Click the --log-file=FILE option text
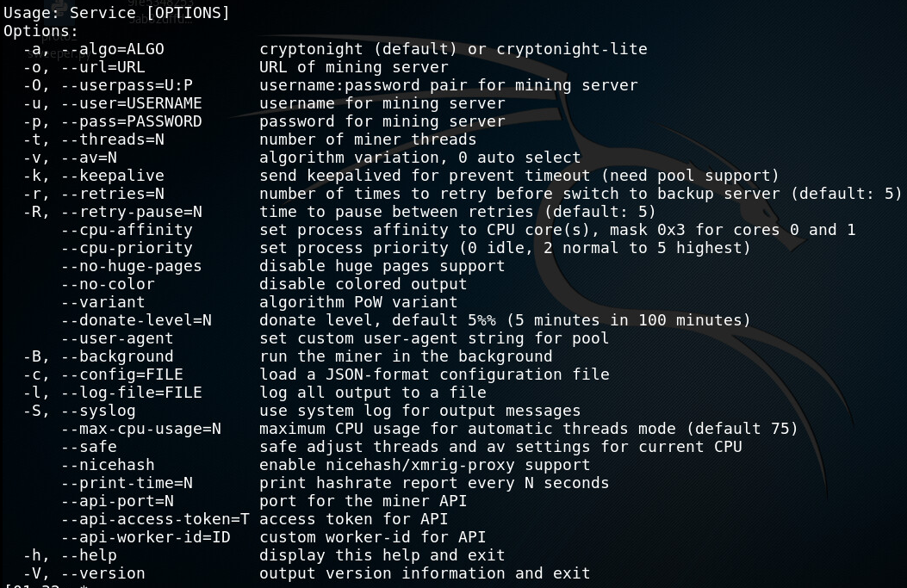Image resolution: width=907 pixels, height=588 pixels. 131,393
